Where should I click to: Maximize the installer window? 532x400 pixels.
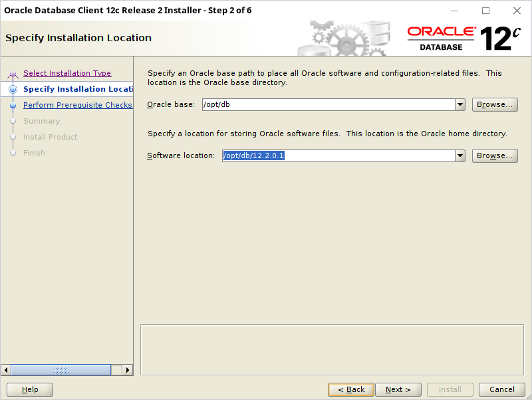pyautogui.click(x=486, y=11)
